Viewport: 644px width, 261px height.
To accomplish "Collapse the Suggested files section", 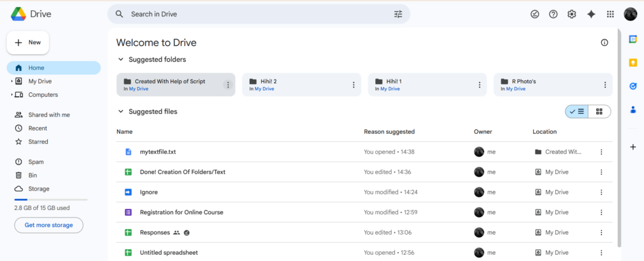I will click(121, 111).
